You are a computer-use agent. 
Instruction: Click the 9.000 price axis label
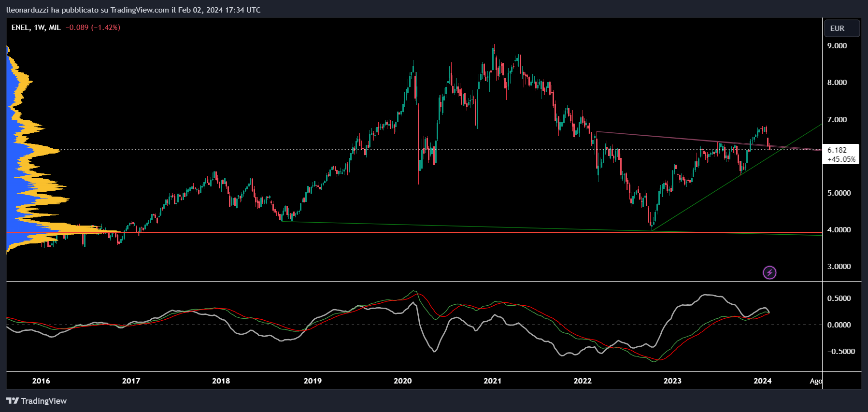[x=837, y=46]
